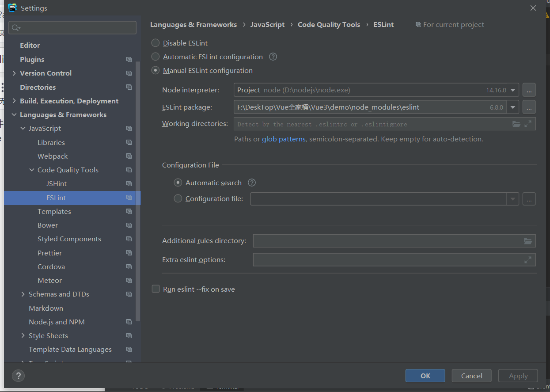Open Node interpreter dropdown

[513, 90]
